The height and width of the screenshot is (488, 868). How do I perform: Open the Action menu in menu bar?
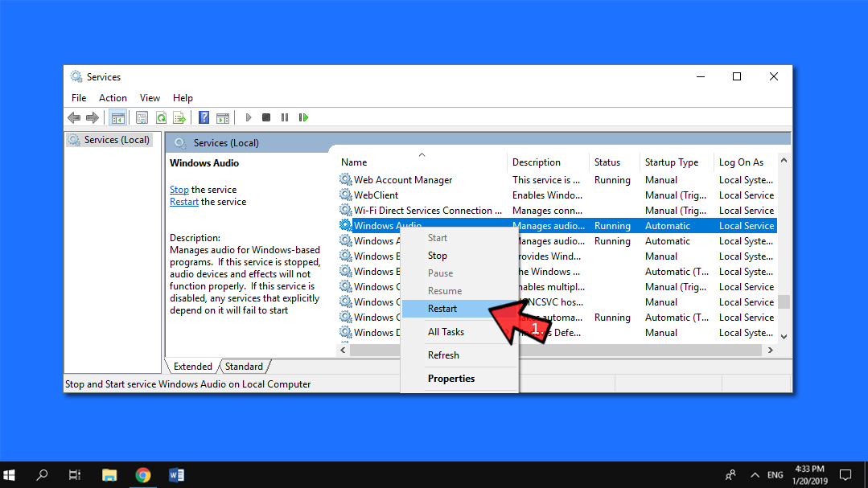point(113,98)
